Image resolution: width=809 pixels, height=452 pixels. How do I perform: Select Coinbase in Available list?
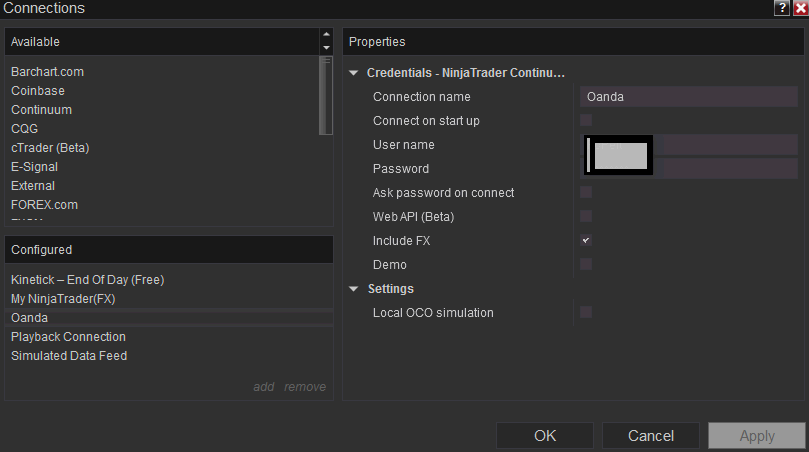tap(38, 91)
